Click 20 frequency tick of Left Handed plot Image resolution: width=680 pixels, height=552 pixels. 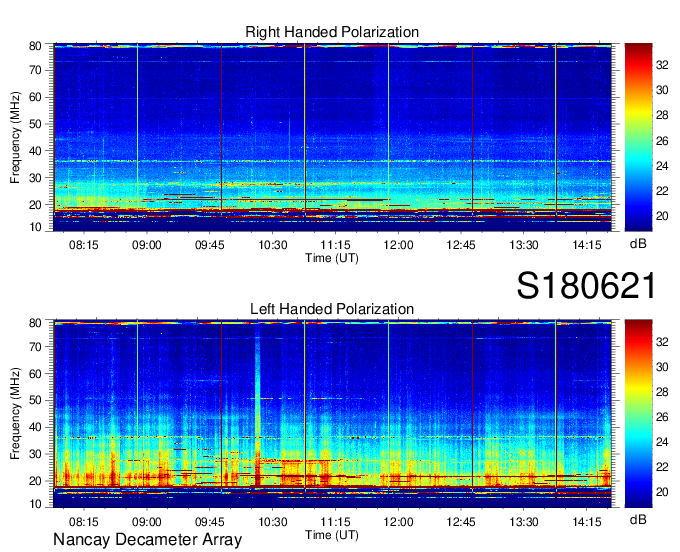[x=35, y=481]
